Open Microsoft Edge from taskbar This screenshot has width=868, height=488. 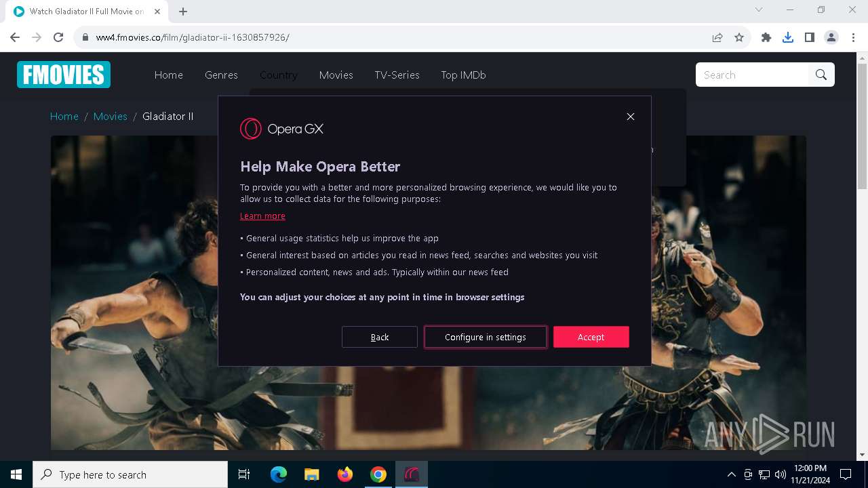[279, 474]
